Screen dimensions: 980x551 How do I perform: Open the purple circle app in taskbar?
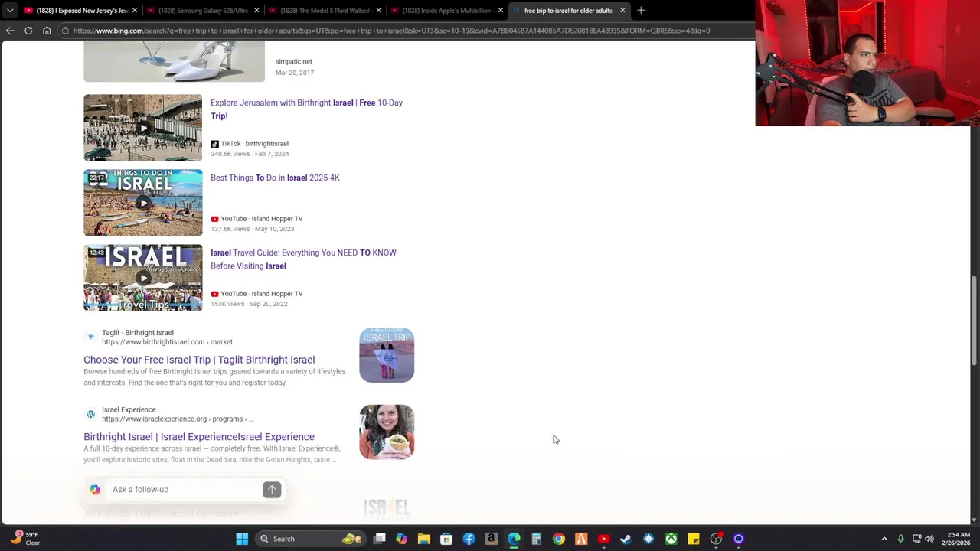pyautogui.click(x=738, y=539)
